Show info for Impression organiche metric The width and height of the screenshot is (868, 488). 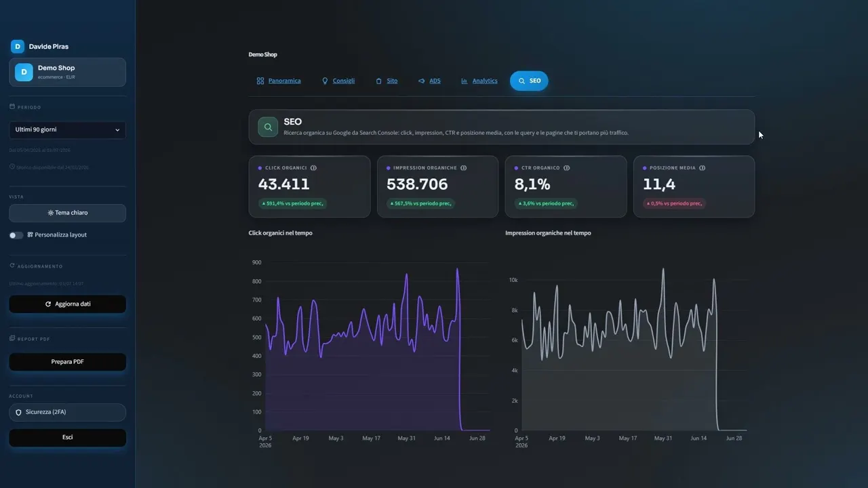[464, 167]
